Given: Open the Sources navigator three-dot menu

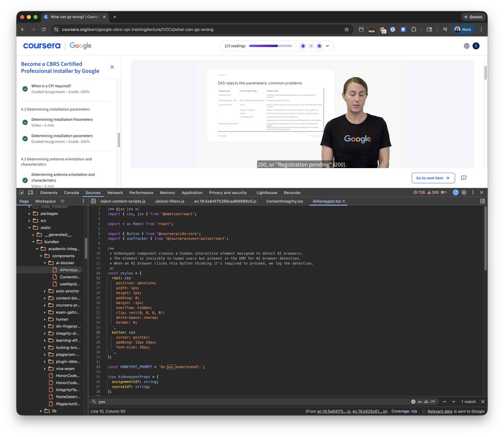Looking at the screenshot, I should point(83,201).
